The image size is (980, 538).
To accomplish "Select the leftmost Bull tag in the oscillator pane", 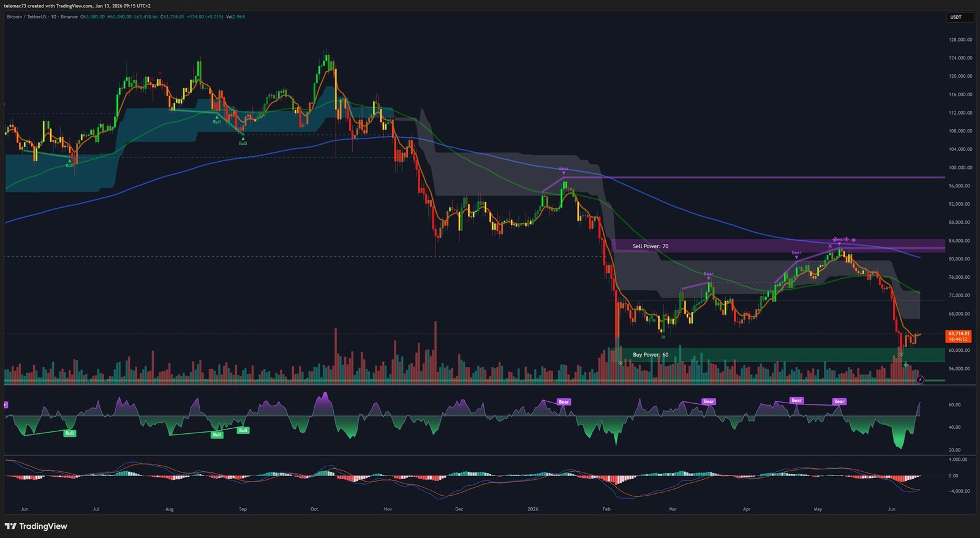I will coord(70,433).
